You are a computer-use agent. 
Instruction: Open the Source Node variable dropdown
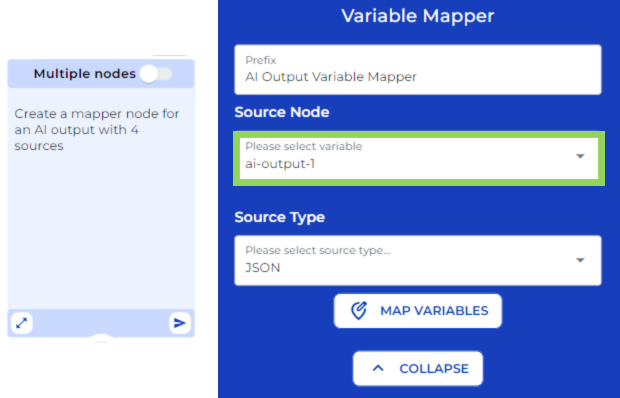click(x=419, y=158)
